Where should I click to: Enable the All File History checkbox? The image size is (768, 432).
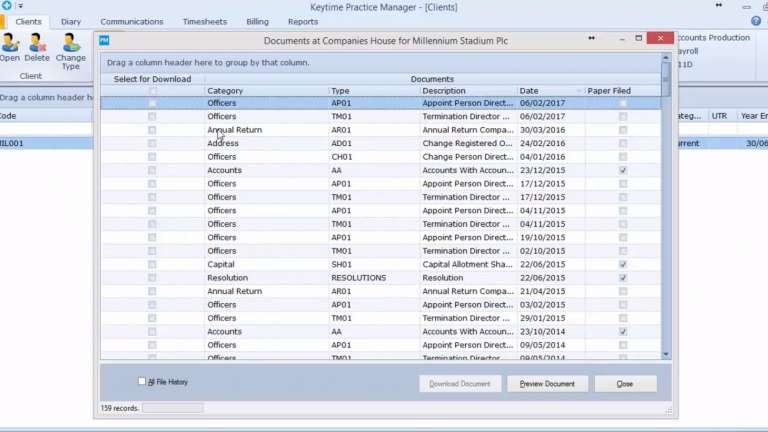pyautogui.click(x=142, y=381)
